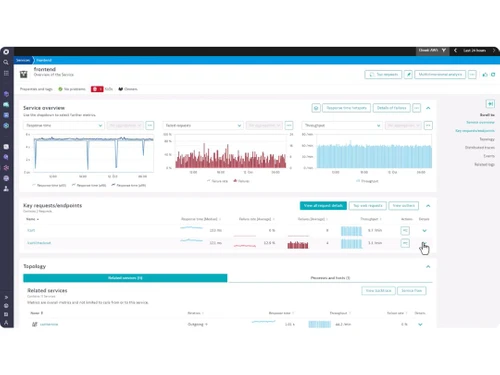Toggle the Failure rate legend entry
This screenshot has width=500, height=375.
(218, 181)
